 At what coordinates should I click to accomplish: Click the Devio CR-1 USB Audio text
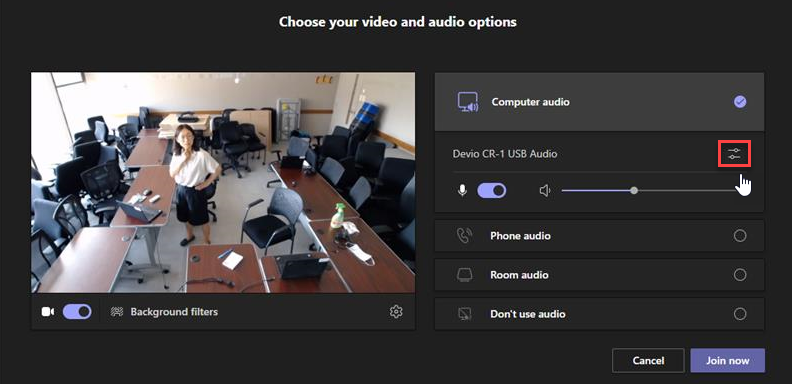(505, 154)
